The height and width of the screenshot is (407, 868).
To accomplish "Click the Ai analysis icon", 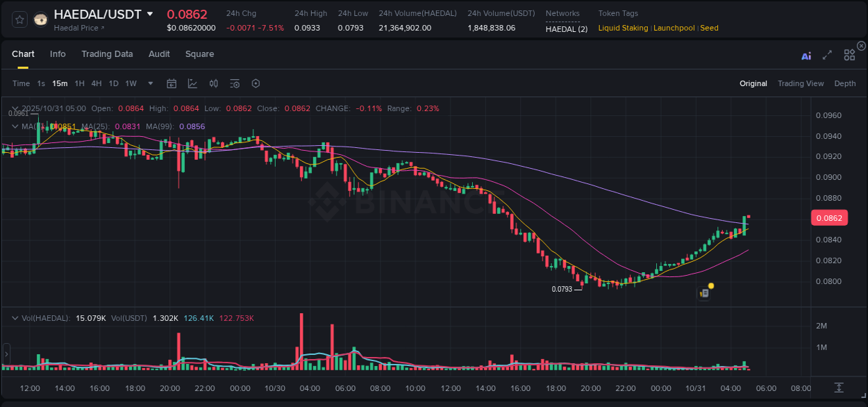I will (806, 55).
